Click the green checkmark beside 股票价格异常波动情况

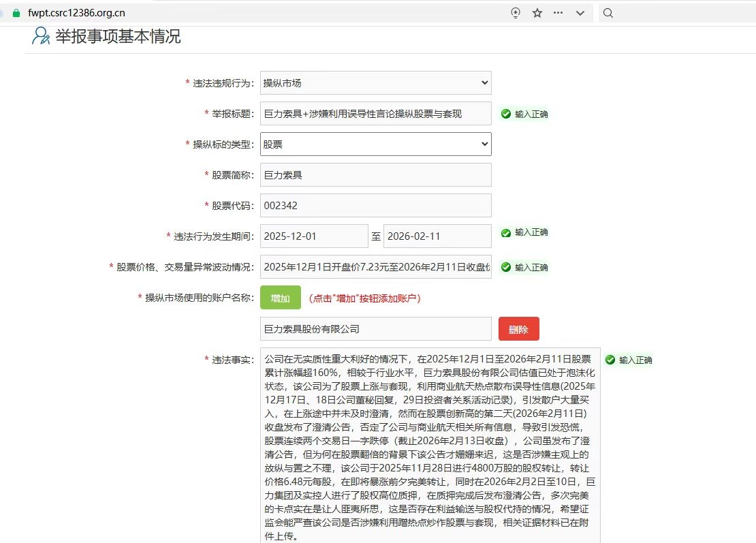click(506, 267)
